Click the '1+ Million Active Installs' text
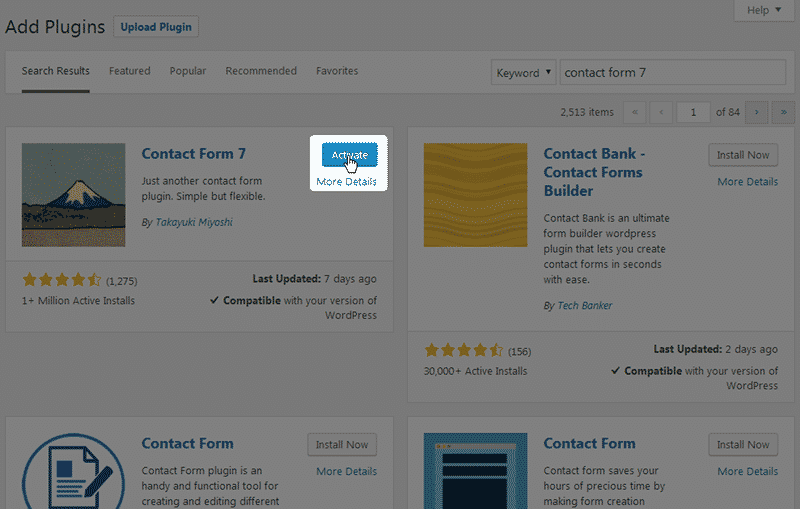The height and width of the screenshot is (509, 800). click(78, 300)
